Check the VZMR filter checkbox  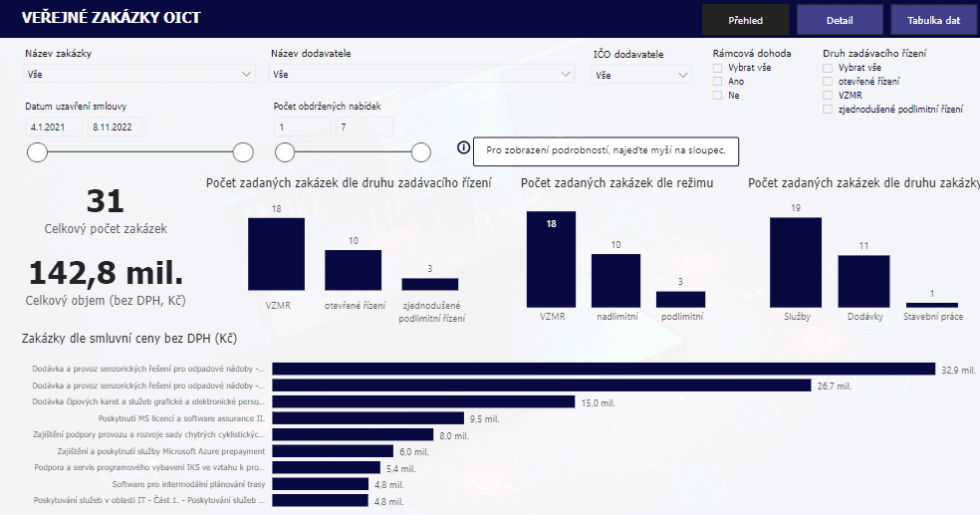coord(828,96)
